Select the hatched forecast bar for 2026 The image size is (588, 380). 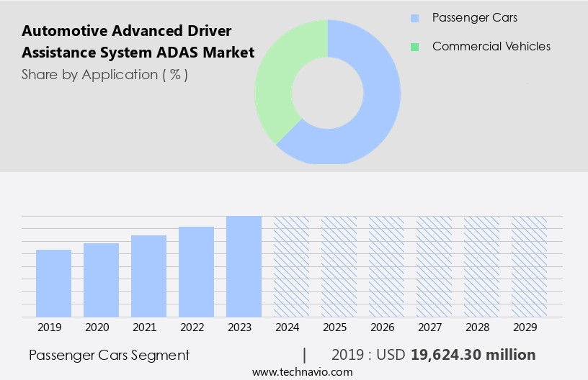pyautogui.click(x=386, y=266)
